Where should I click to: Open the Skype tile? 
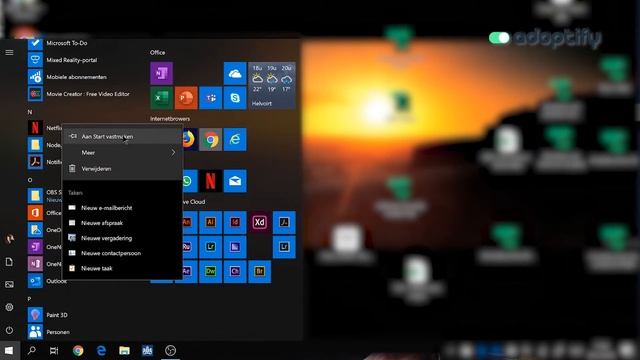pos(235,98)
